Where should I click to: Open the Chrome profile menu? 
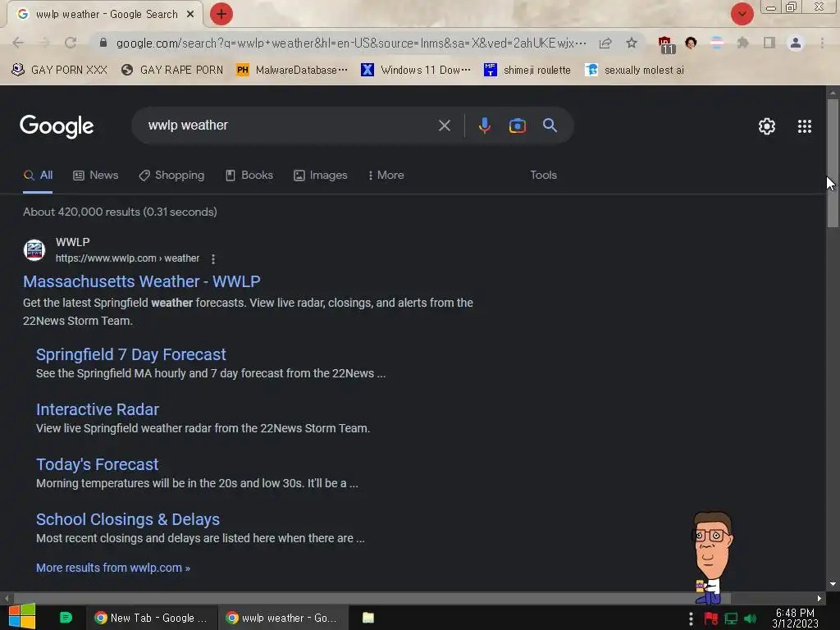(796, 43)
